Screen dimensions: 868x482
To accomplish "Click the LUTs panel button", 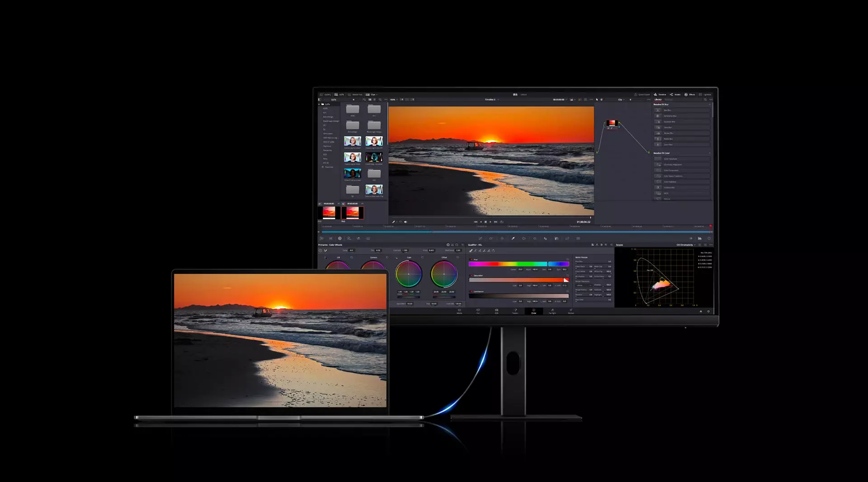I will [340, 94].
